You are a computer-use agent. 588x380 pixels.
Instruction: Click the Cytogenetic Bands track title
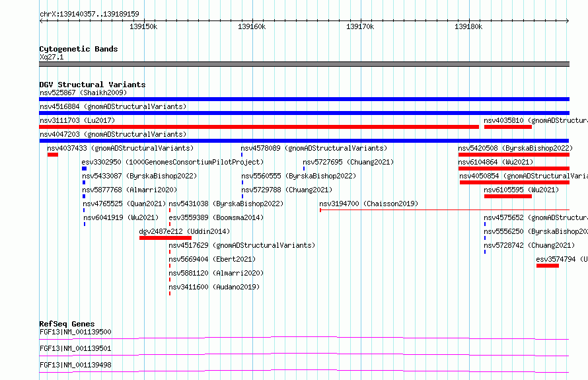click(79, 49)
